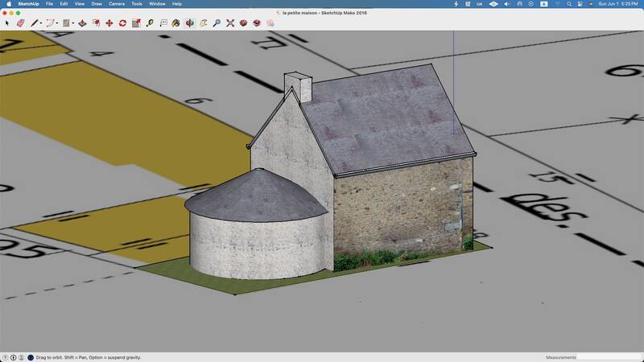Image resolution: width=644 pixels, height=362 pixels.
Task: Select the Paint Bucket tool
Action: (175, 23)
